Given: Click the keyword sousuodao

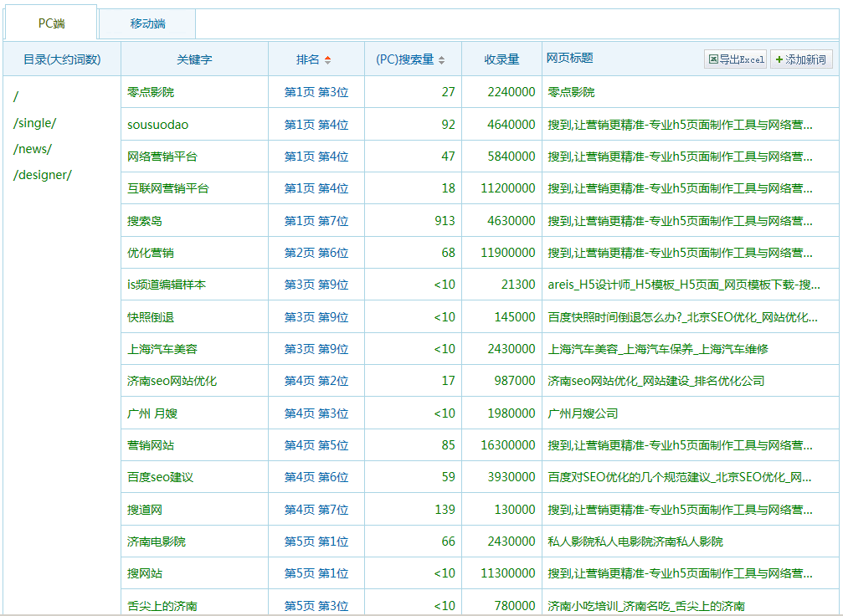Looking at the screenshot, I should point(157,125).
